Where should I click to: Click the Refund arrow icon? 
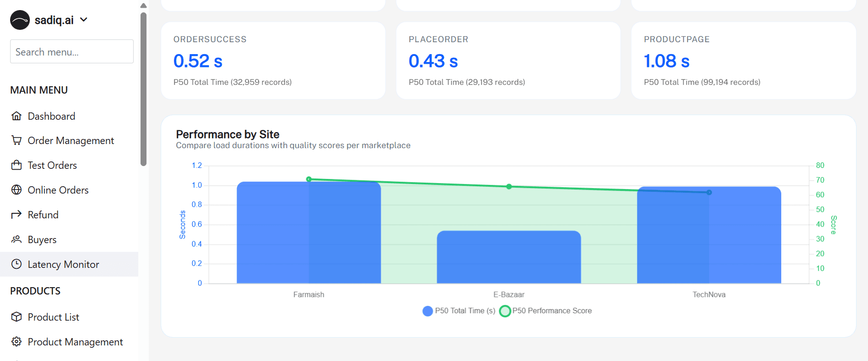coord(17,215)
